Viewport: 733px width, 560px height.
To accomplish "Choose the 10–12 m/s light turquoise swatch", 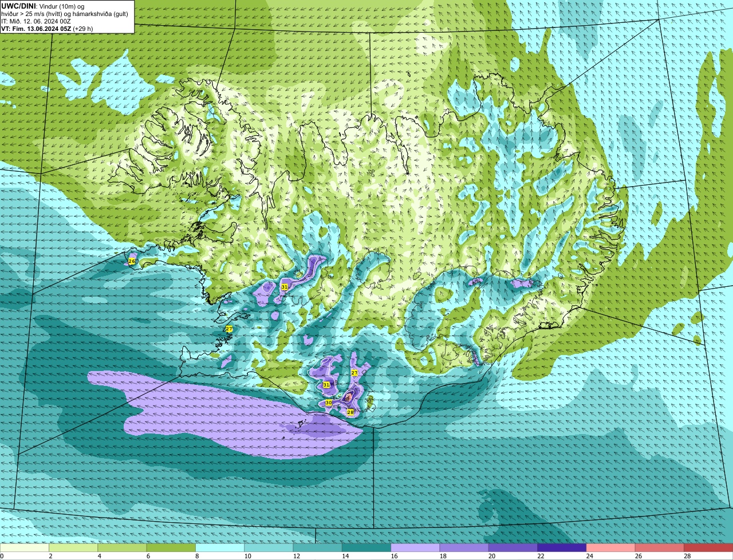I will [269, 547].
